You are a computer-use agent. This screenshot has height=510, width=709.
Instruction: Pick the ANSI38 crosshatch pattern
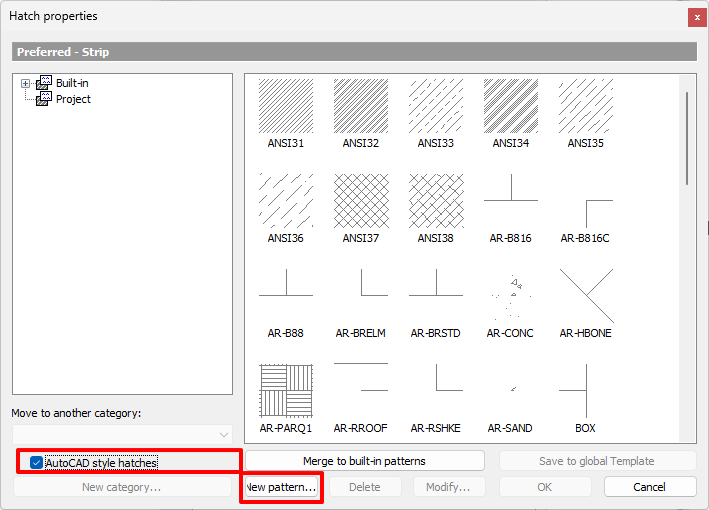coord(436,201)
